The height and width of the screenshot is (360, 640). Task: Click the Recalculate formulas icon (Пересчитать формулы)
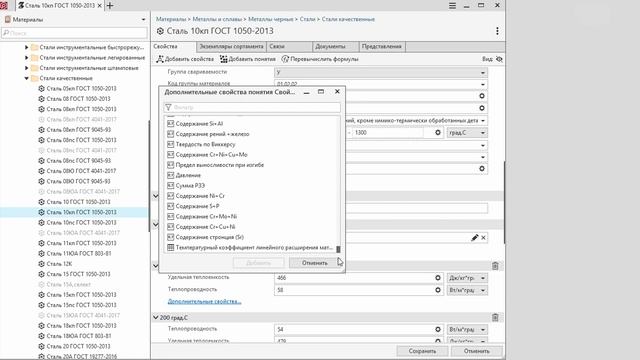(285, 59)
